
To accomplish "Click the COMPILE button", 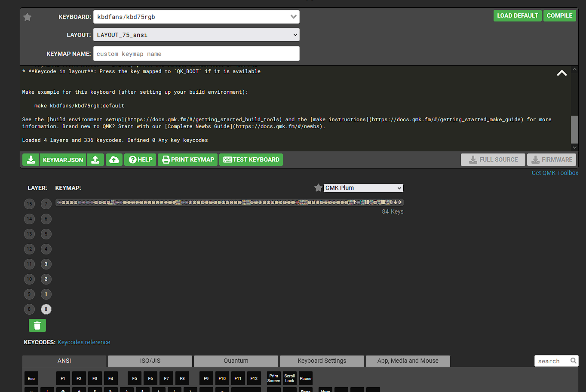I will point(559,15).
